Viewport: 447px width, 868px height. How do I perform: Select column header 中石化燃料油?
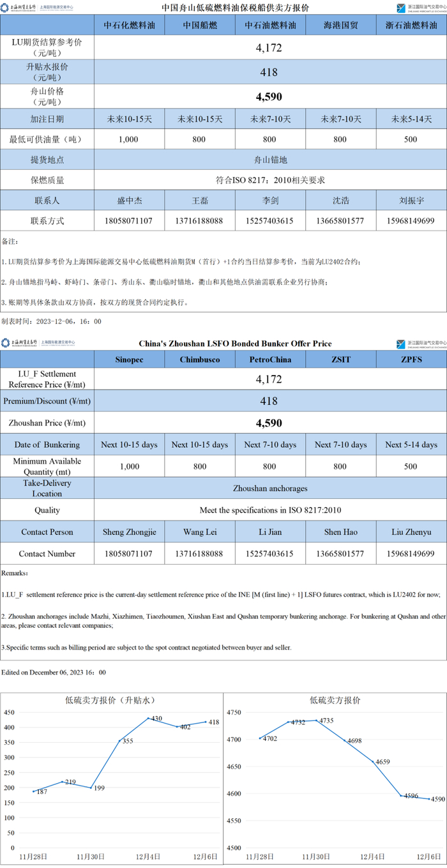tap(130, 26)
